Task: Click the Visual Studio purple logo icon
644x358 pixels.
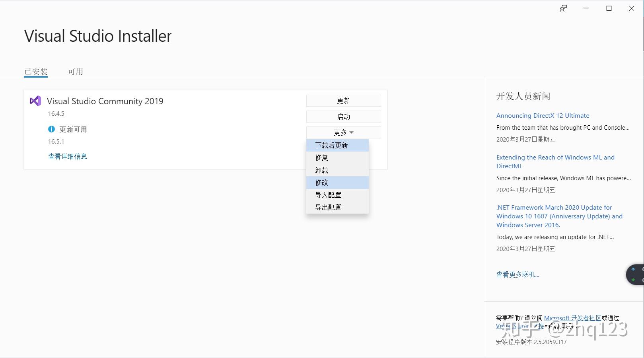Action: 35,101
